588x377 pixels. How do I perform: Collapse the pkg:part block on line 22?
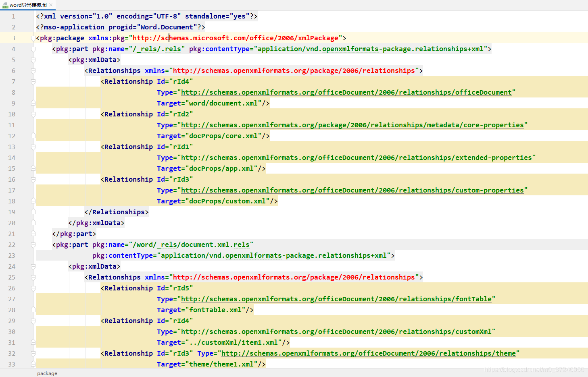33,245
